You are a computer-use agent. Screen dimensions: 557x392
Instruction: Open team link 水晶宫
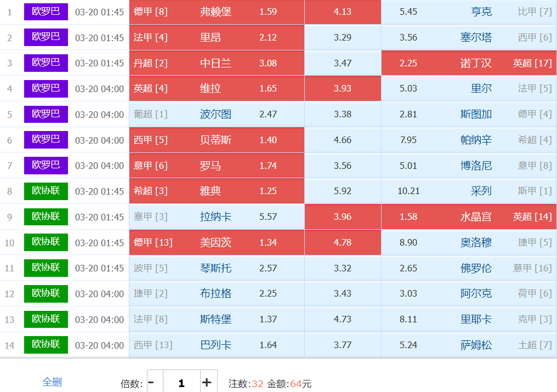tap(476, 217)
